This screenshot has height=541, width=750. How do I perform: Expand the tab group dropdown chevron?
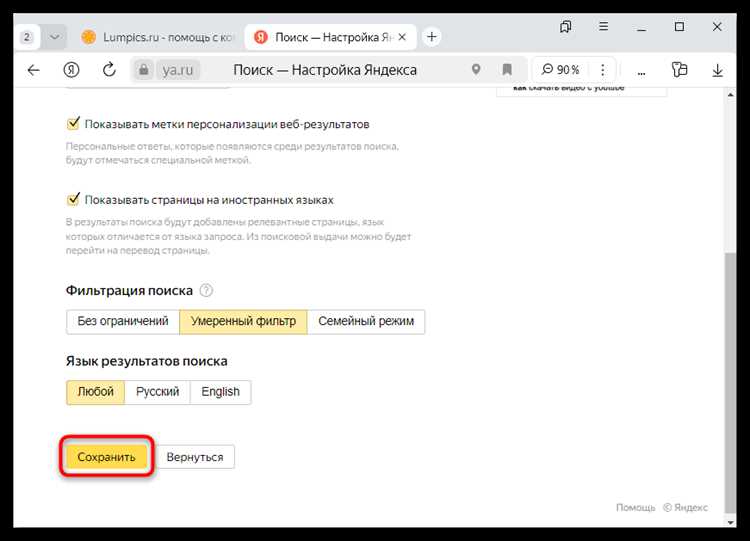point(55,37)
